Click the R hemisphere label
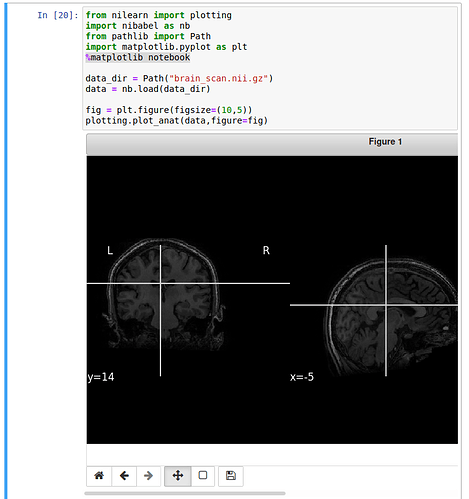 click(x=266, y=250)
